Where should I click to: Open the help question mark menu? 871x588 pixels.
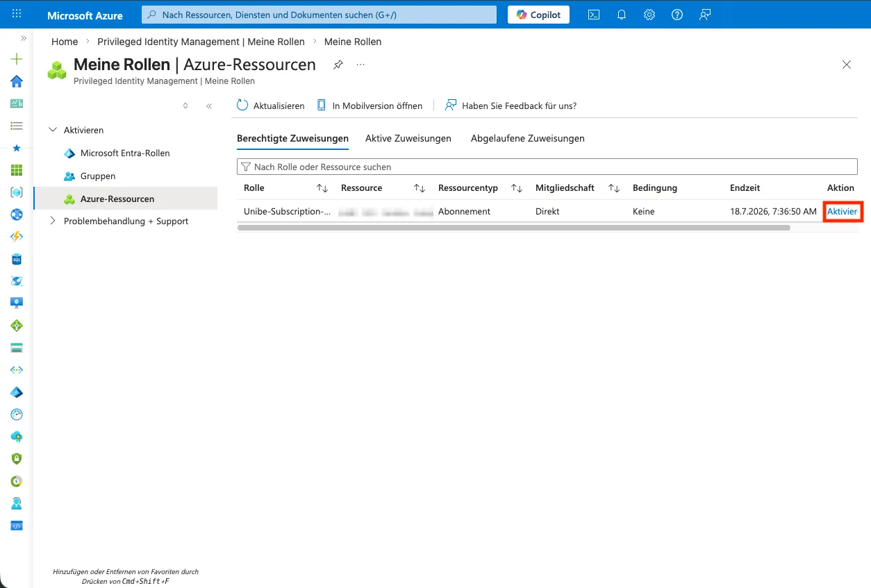click(677, 15)
